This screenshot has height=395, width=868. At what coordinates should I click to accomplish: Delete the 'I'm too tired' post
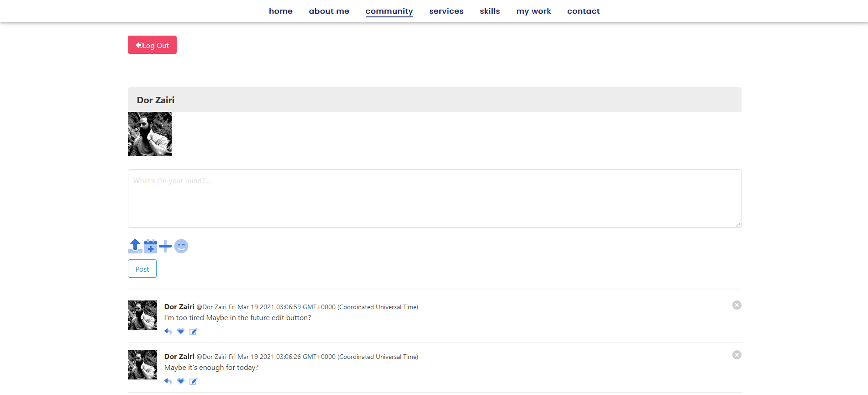pos(737,305)
